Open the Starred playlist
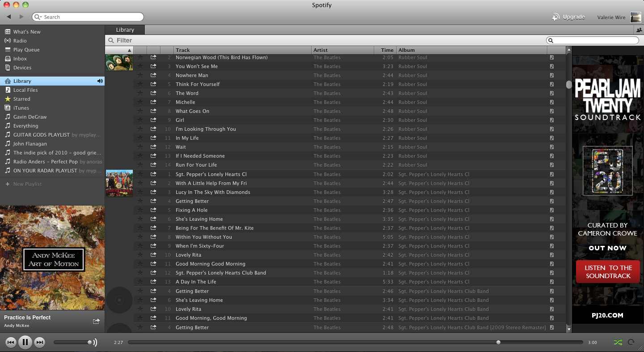 21,99
